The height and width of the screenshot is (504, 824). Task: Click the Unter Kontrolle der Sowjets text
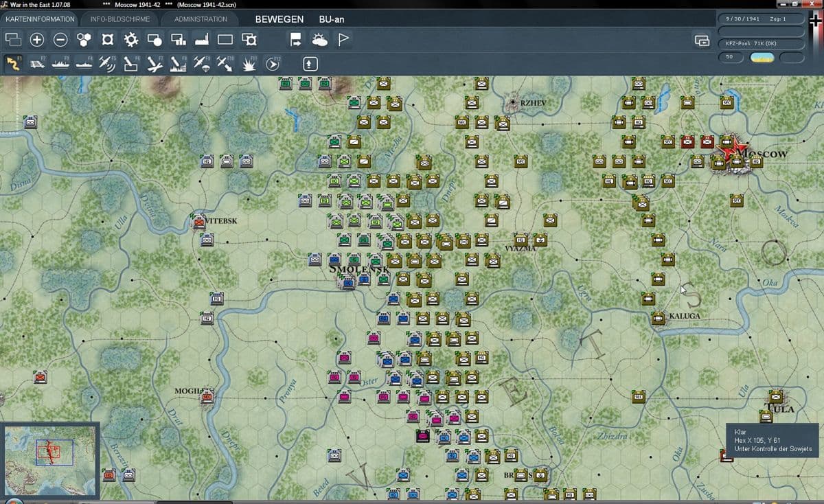tap(773, 449)
